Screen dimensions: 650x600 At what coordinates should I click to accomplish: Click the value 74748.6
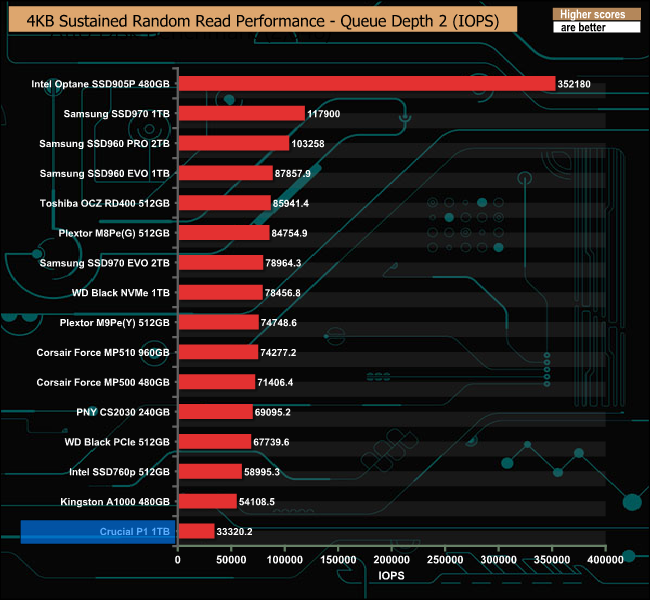[279, 323]
